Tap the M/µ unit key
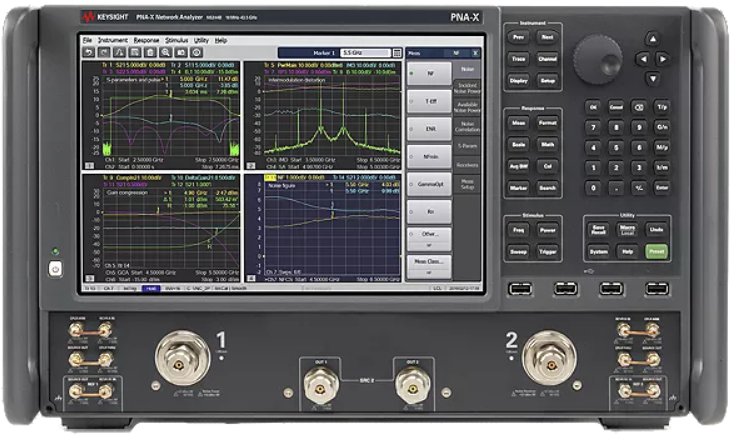The width and height of the screenshot is (732, 440). tap(662, 147)
